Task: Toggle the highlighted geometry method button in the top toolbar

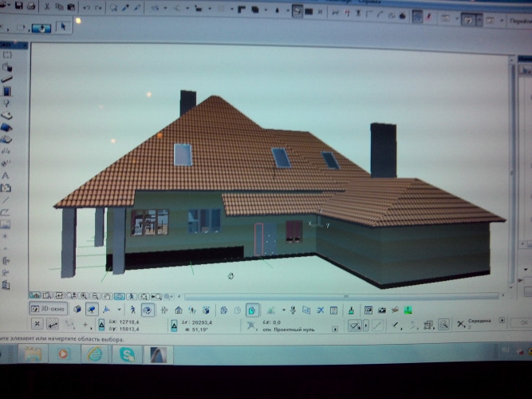Action: point(298,11)
